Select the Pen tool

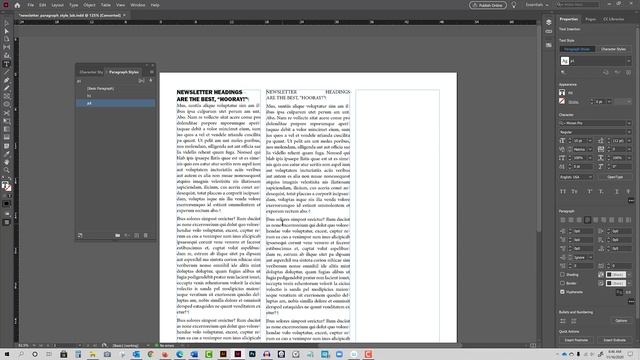[7, 80]
